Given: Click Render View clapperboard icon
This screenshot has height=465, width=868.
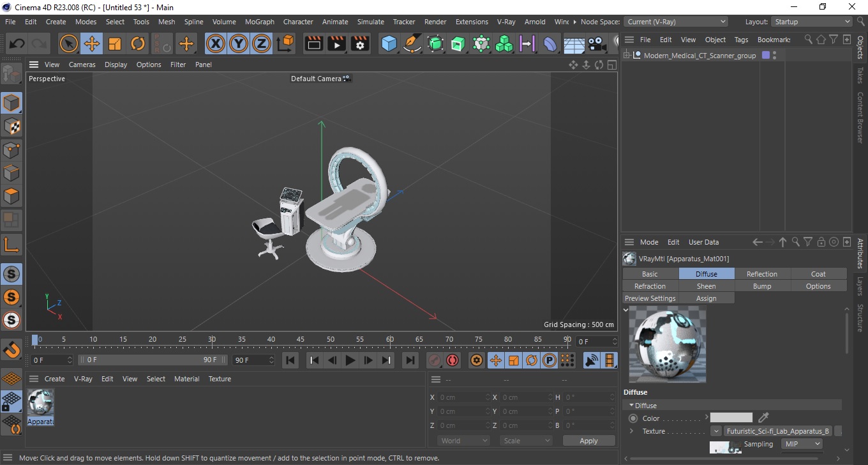Looking at the screenshot, I should tap(313, 43).
